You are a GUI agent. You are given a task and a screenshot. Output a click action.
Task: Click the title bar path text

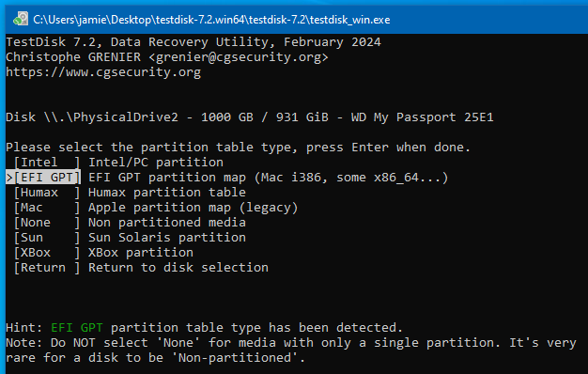[x=211, y=20]
